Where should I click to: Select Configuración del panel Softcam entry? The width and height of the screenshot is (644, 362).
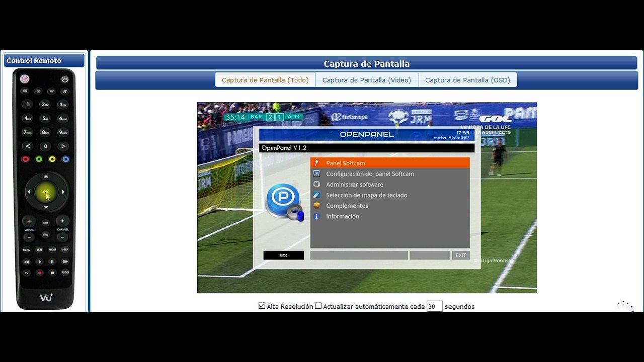(390, 174)
